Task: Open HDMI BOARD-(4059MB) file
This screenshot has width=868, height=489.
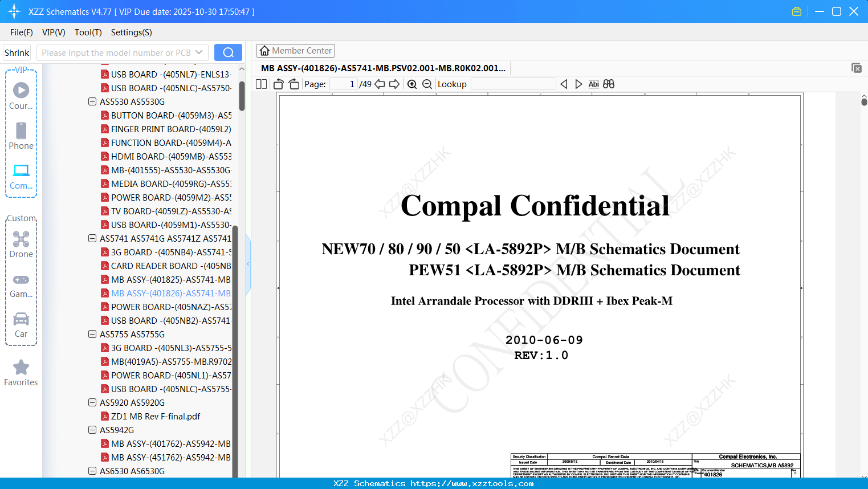Action: click(166, 157)
